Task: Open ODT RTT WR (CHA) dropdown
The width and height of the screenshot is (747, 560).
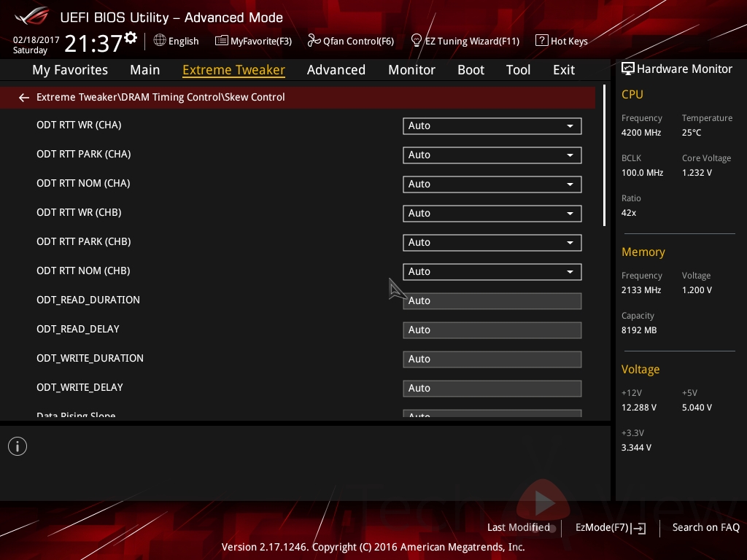Action: point(492,125)
